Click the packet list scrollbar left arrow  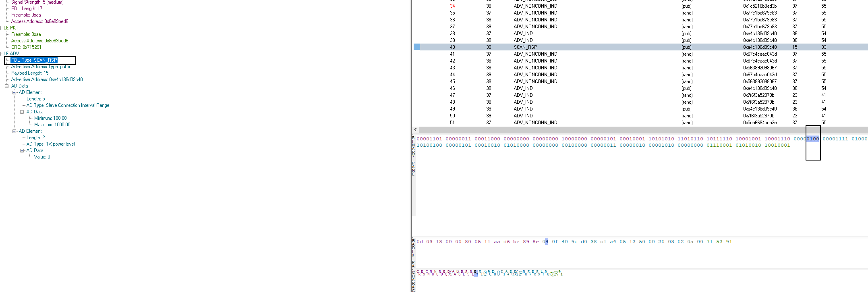(x=415, y=130)
